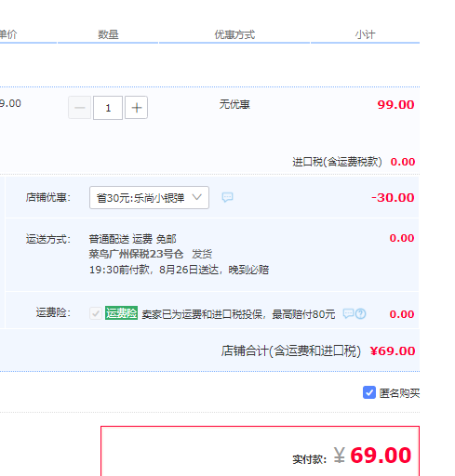Increase quantity with the plus button
The image size is (455, 476).
(136, 108)
